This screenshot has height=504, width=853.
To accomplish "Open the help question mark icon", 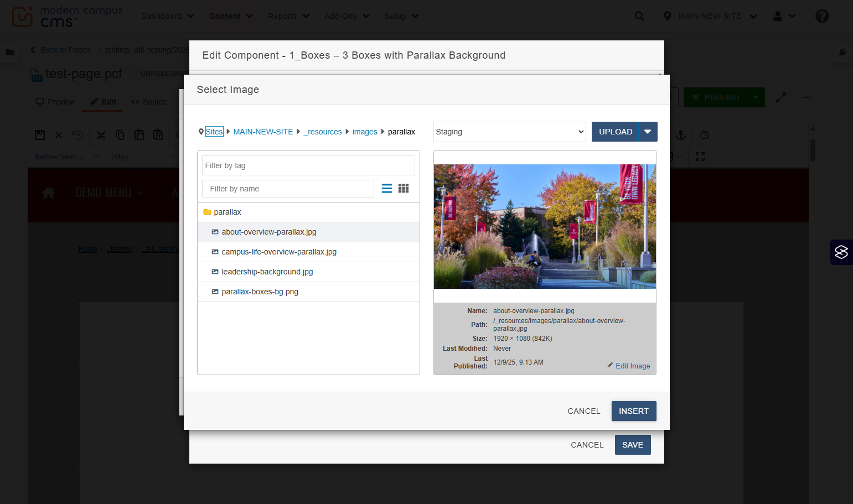I will (x=822, y=16).
